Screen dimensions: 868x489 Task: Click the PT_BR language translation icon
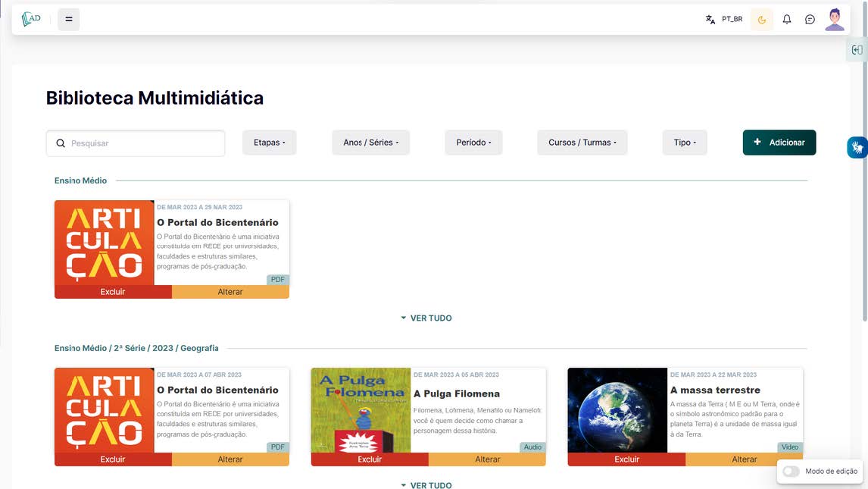pyautogui.click(x=710, y=20)
